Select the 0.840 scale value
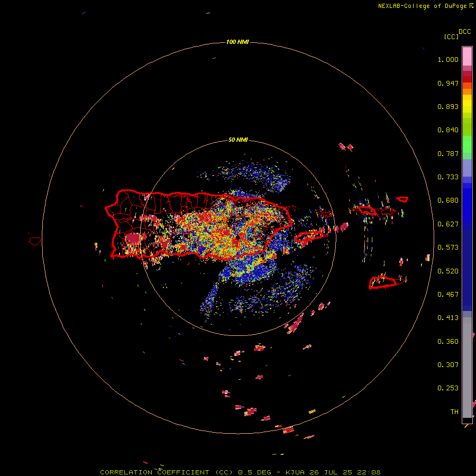 (x=448, y=130)
